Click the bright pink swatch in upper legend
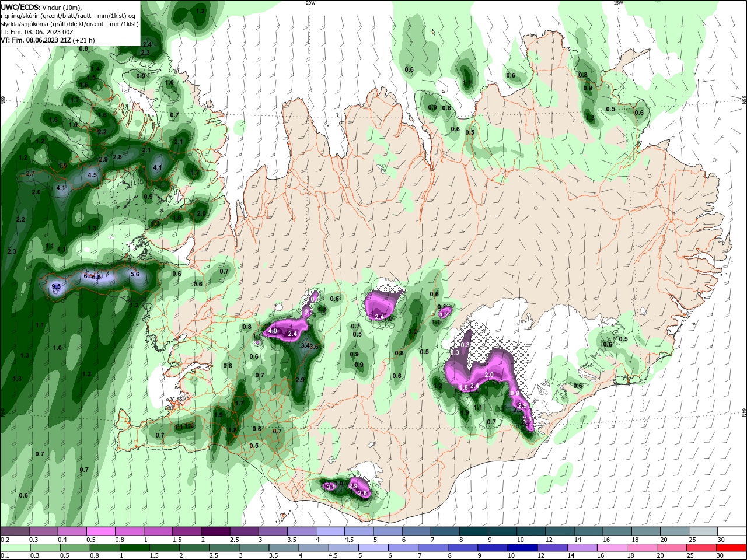Viewport: 747px width, 560px height. (x=101, y=531)
